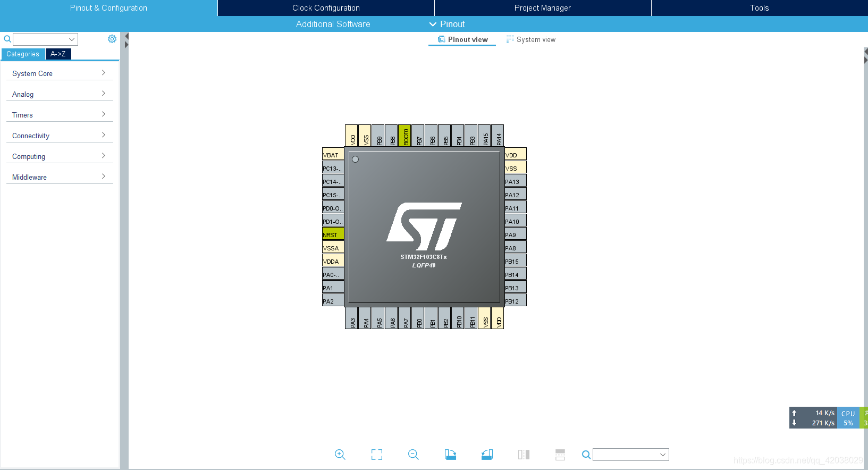Expand the Timers category

[60, 115]
